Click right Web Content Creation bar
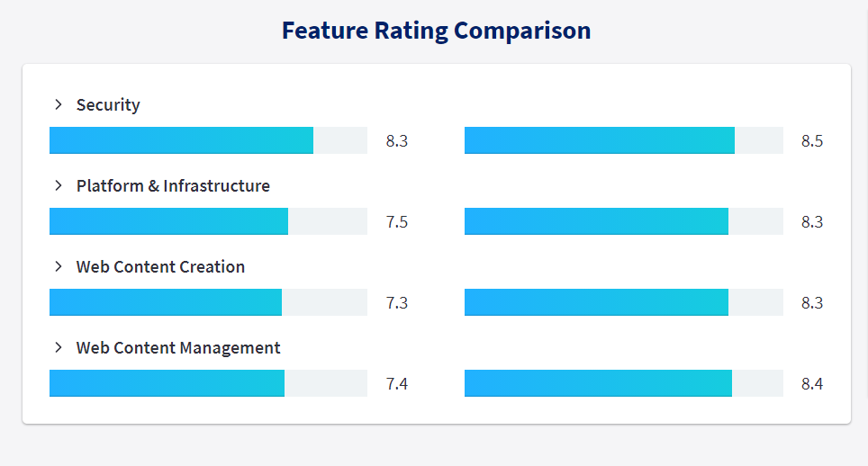Screen dimensions: 868x466 (624, 302)
